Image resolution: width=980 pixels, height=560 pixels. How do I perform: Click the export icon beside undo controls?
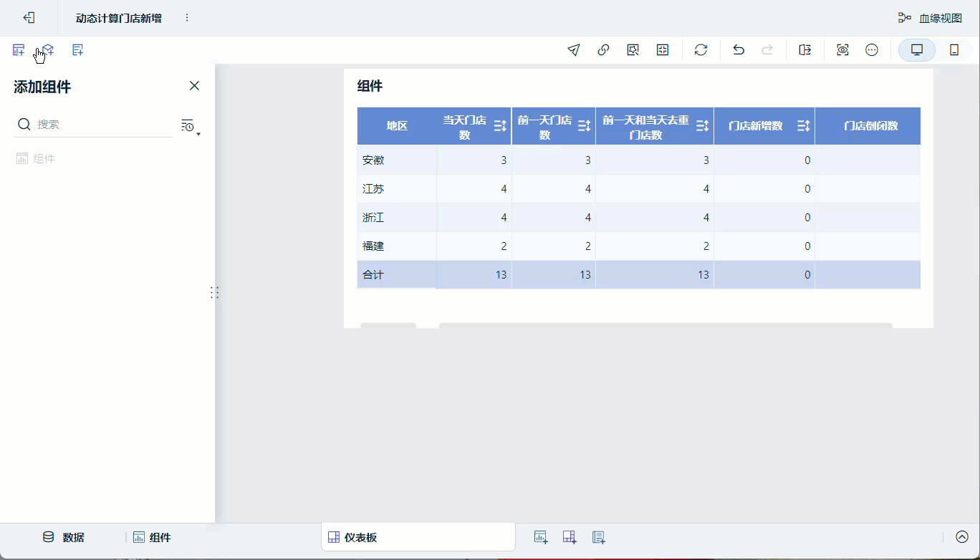(x=805, y=50)
